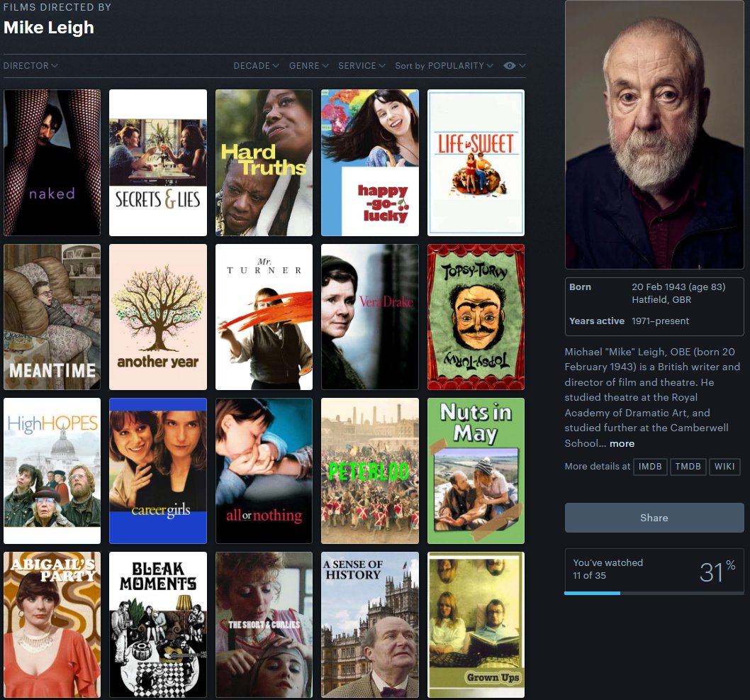The image size is (750, 700).
Task: Open the IMDB details link
Action: (650, 467)
